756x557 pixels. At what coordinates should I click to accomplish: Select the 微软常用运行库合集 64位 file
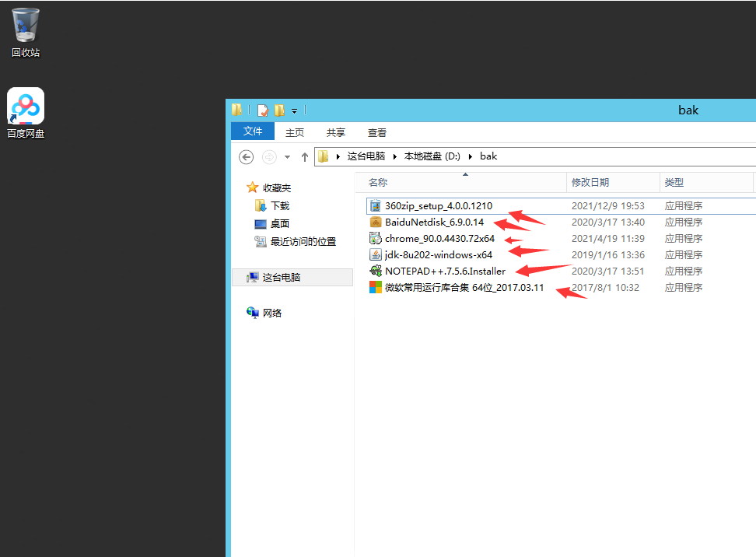[x=464, y=288]
